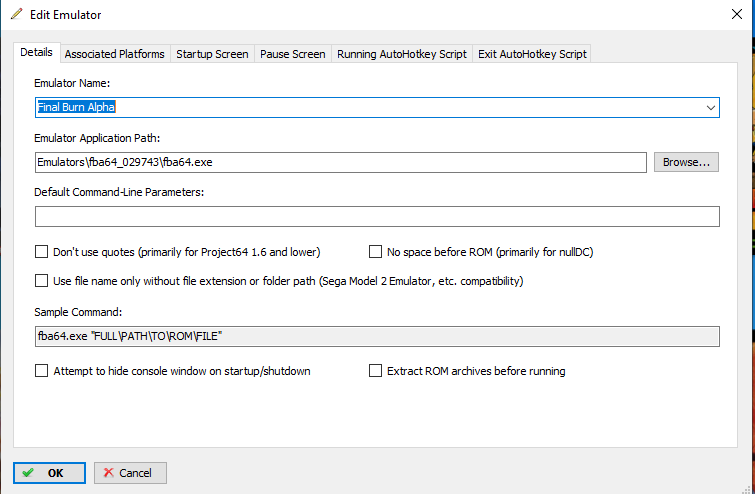This screenshot has width=755, height=494.
Task: Check Extract ROM archives before running
Action: tap(375, 371)
